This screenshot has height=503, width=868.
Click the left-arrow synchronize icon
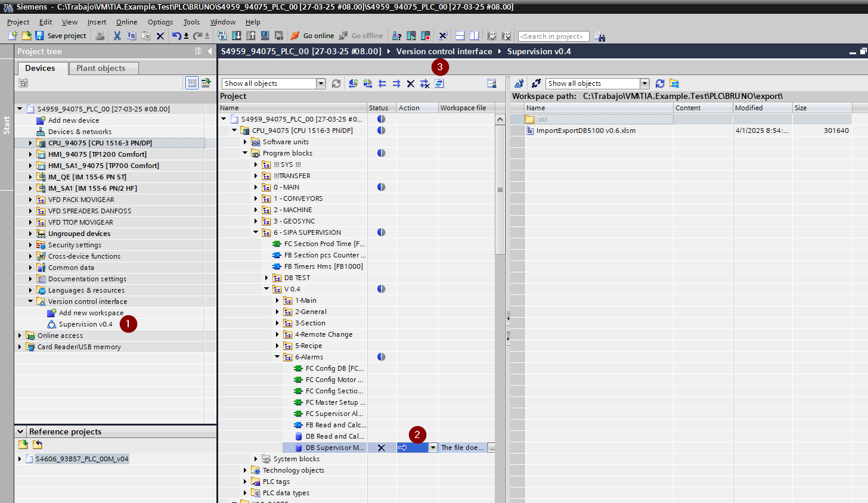[382, 83]
